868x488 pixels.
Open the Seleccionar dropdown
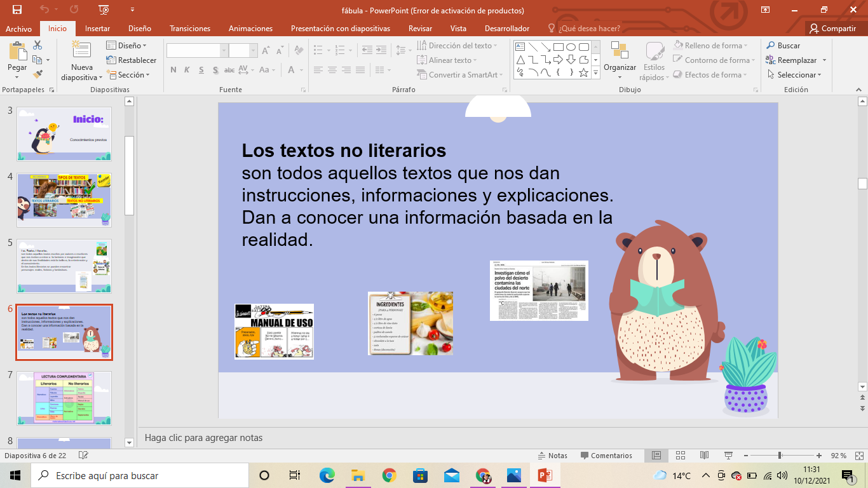[x=794, y=74]
